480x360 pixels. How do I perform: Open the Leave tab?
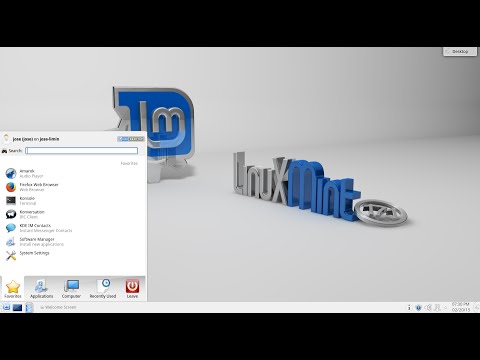132,289
